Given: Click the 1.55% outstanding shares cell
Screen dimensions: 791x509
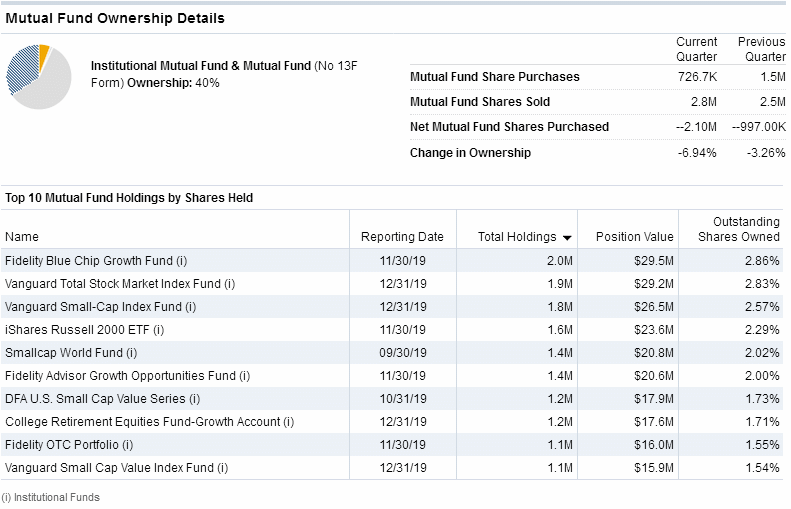Looking at the screenshot, I should [762, 445].
